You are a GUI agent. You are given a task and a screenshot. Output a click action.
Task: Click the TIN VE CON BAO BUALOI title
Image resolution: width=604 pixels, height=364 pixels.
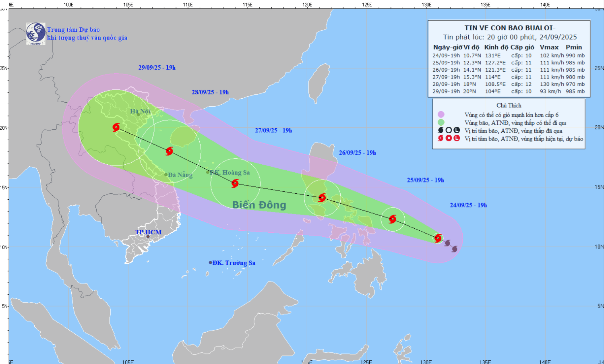tap(510, 28)
